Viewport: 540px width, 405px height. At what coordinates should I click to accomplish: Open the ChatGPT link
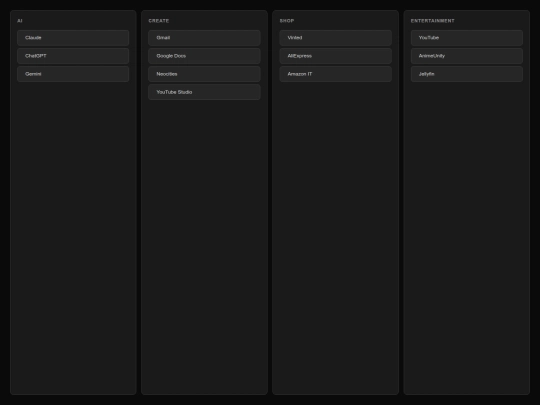tap(73, 56)
